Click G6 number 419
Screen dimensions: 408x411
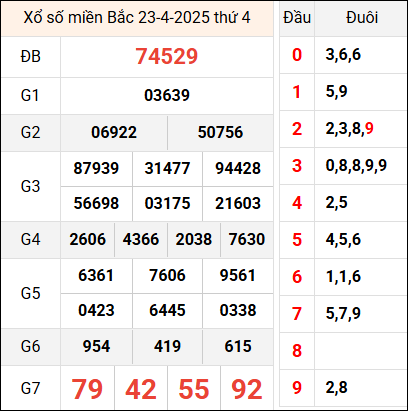click(167, 346)
